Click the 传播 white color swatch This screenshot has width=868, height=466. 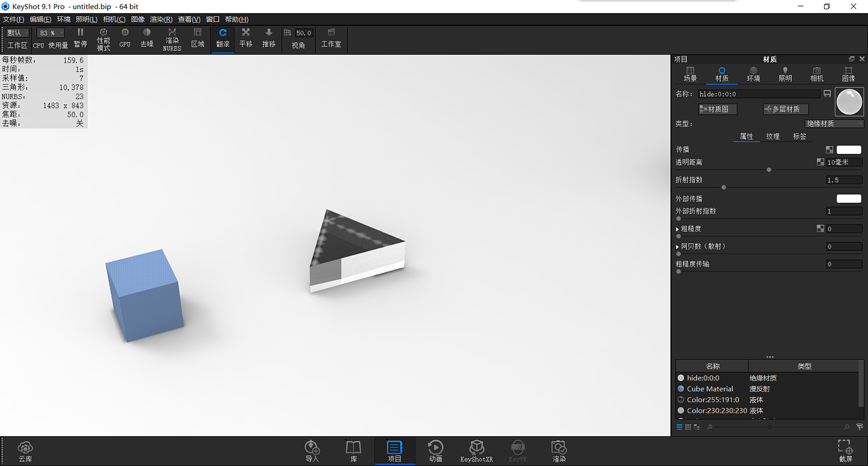[x=849, y=150]
